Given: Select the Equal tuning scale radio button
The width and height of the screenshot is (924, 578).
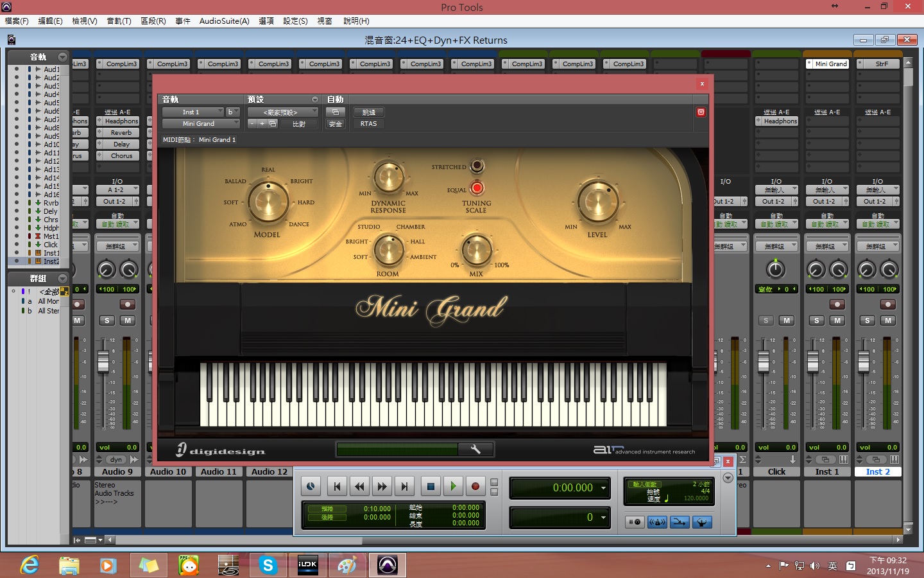Looking at the screenshot, I should point(476,188).
